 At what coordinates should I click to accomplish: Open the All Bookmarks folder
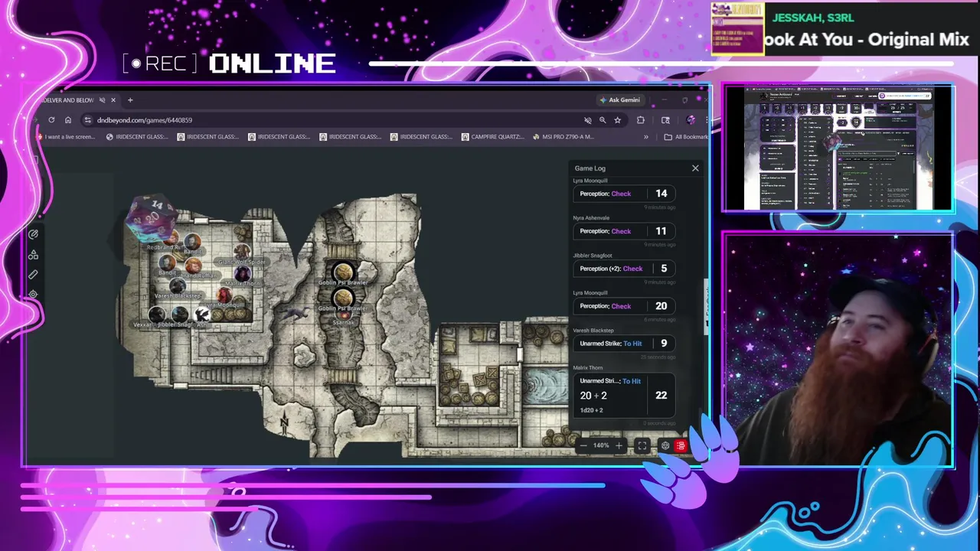tap(686, 137)
